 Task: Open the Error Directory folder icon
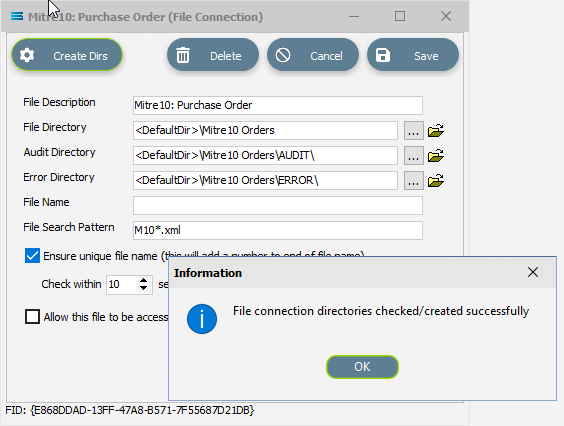point(436,181)
